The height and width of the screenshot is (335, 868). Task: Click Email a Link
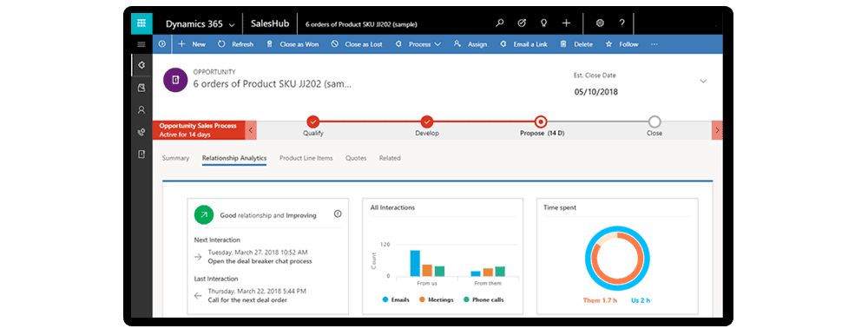point(523,44)
